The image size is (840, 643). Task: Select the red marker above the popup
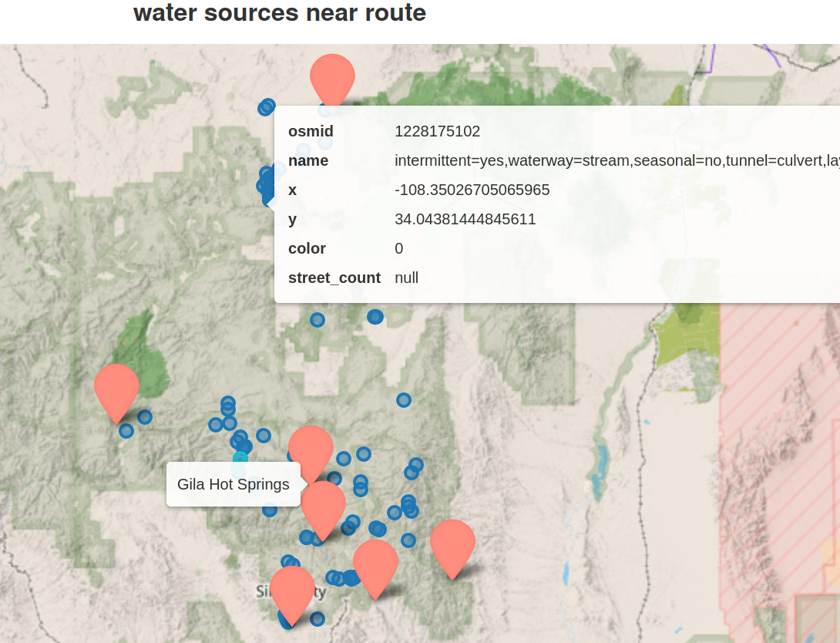[x=331, y=77]
